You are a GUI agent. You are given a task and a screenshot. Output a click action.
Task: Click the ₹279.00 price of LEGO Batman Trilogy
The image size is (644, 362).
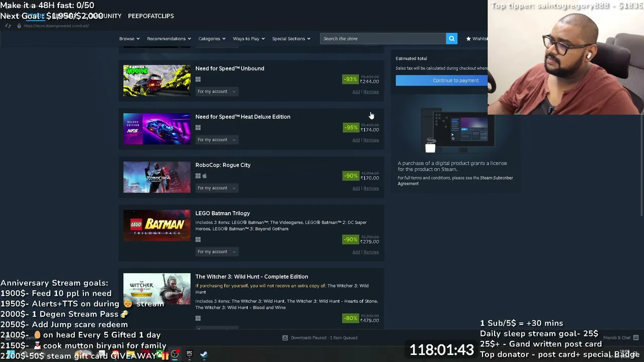tap(370, 242)
